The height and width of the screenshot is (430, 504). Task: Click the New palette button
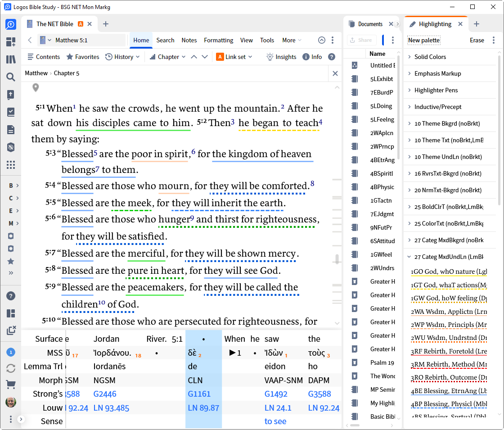click(423, 40)
